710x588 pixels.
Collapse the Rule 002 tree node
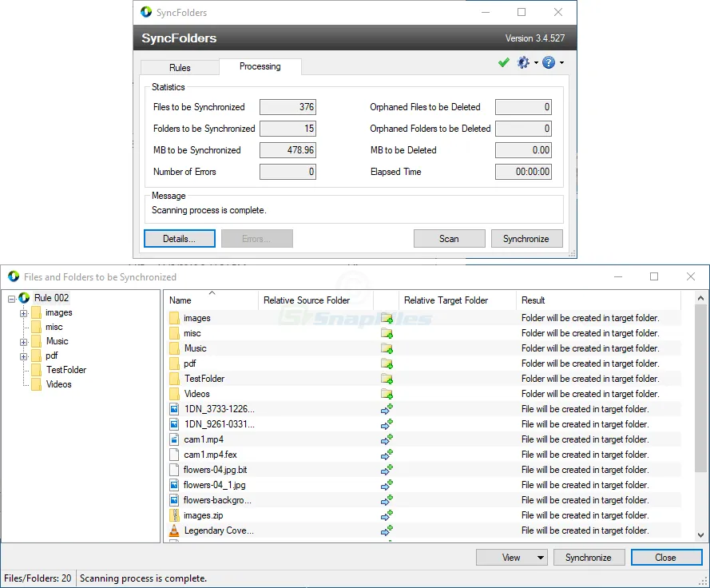pyautogui.click(x=12, y=299)
